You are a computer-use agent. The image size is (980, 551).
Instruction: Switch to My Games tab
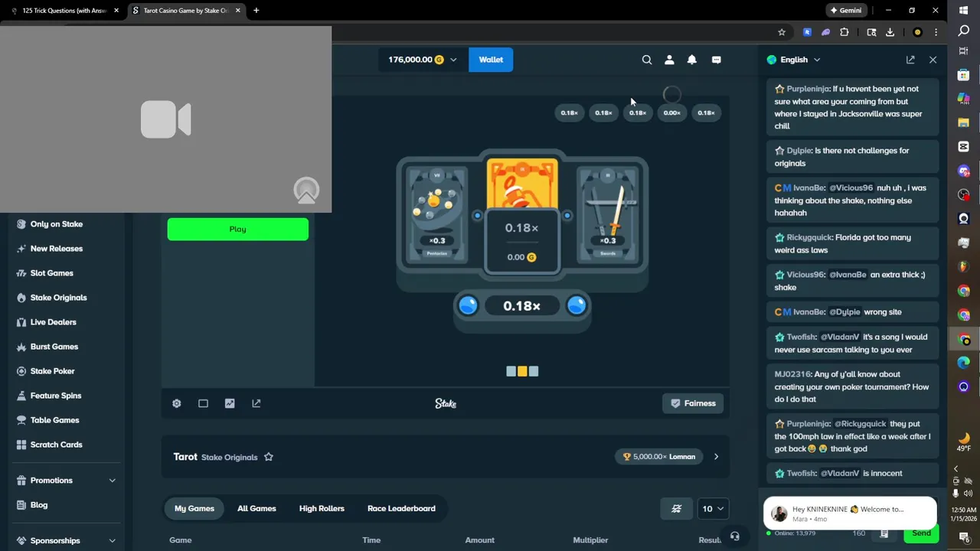coord(194,509)
